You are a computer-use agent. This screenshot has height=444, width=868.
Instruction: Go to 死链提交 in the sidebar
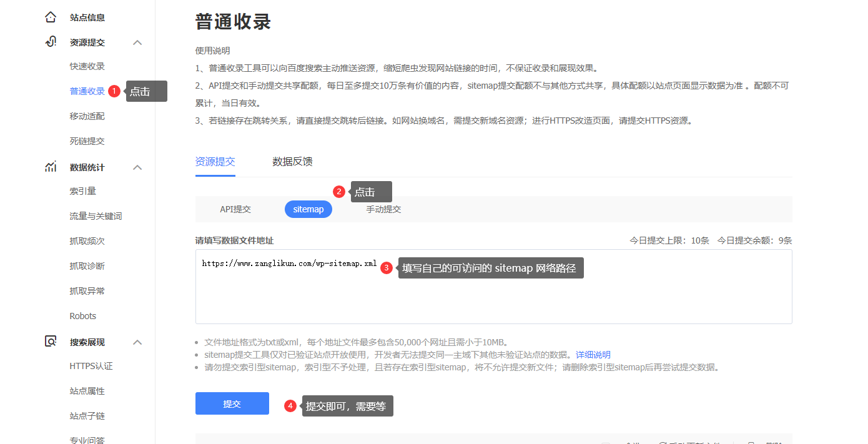(87, 141)
